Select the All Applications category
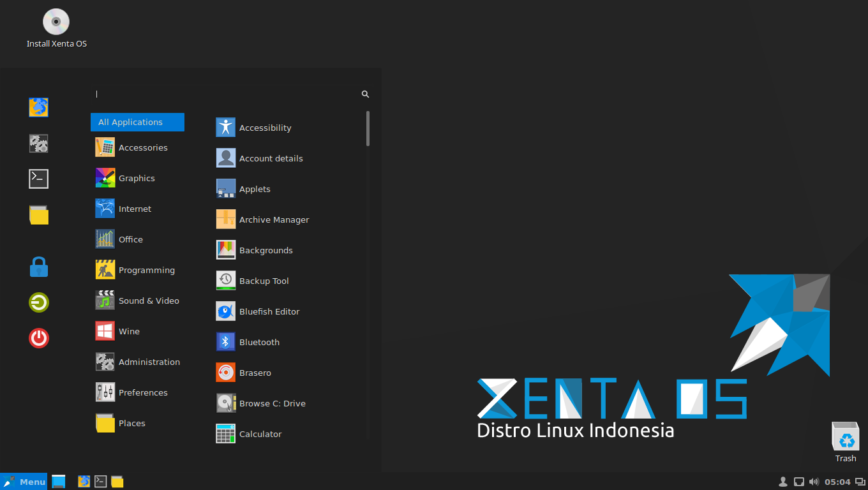Viewport: 868px width, 490px height. (x=137, y=122)
